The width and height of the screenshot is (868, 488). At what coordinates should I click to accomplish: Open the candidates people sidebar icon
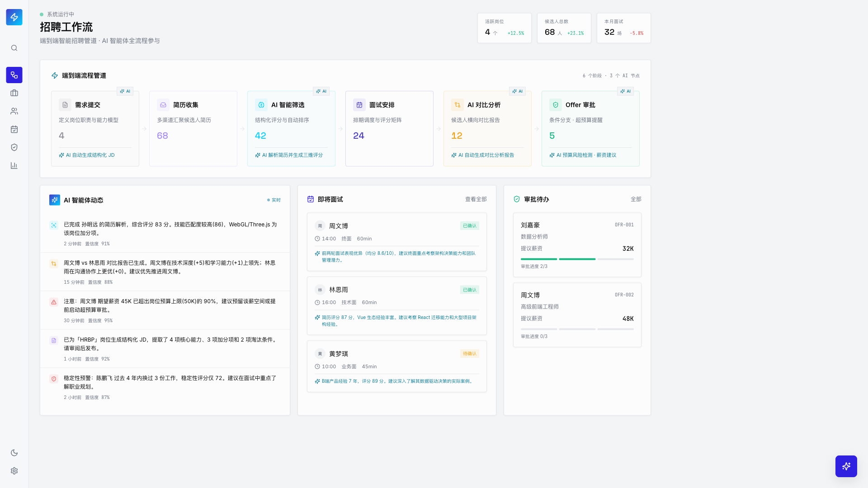(14, 111)
